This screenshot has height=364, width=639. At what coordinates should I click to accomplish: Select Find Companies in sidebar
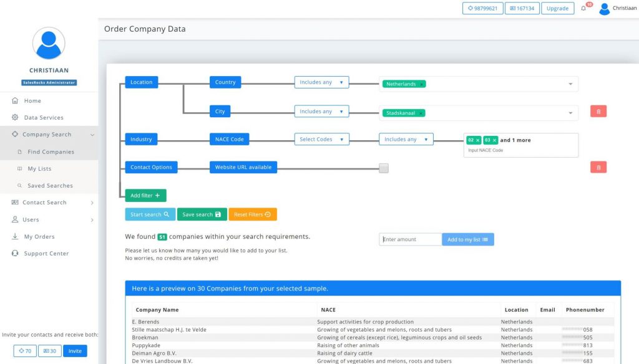51,152
